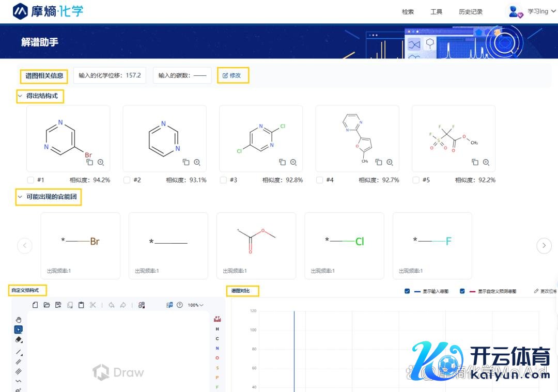Toggle the 显示输入谱图 checkbox
Viewport: 558px width, 392px height.
[x=408, y=291]
